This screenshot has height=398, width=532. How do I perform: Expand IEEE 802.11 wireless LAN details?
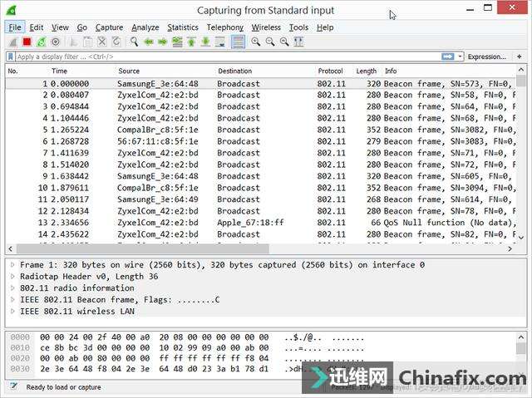click(12, 312)
